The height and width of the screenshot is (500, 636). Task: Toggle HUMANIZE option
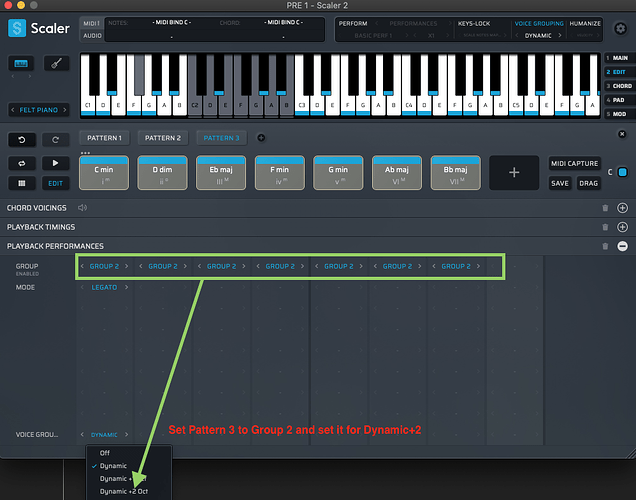(585, 24)
